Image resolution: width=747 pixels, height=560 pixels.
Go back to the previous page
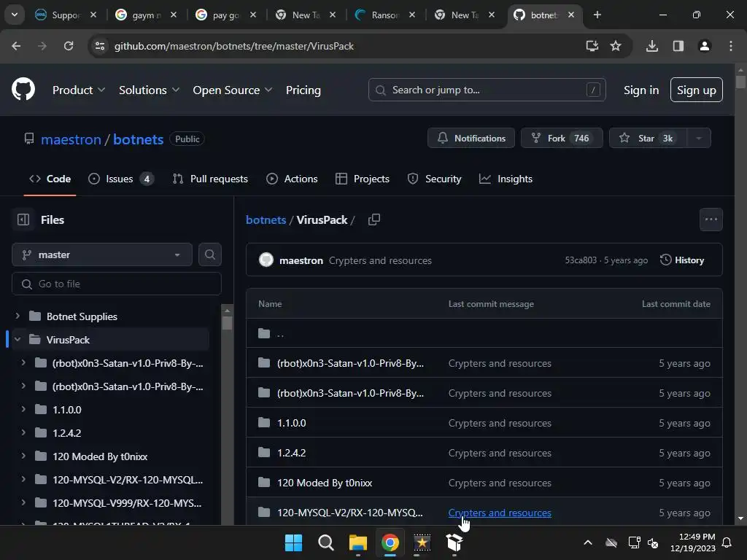pyautogui.click(x=16, y=46)
